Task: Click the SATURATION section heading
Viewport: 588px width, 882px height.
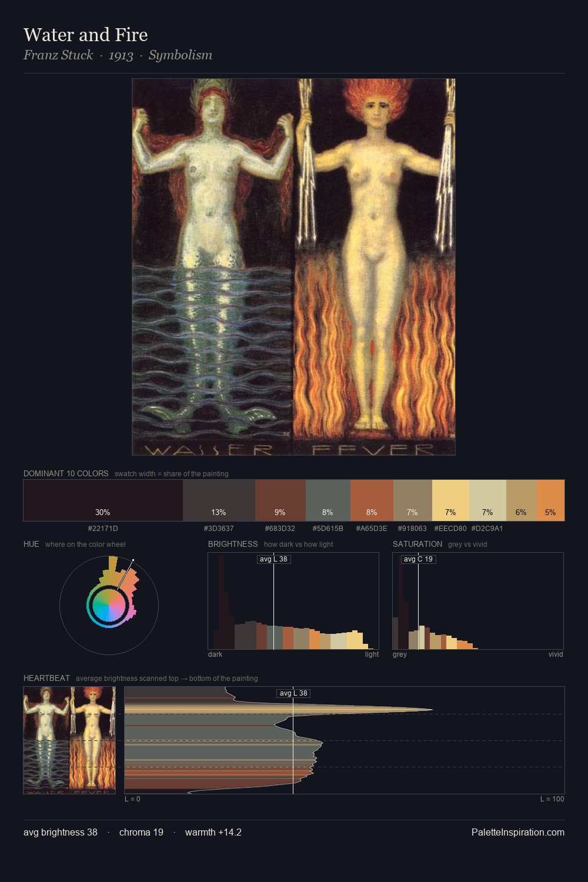Action: point(417,544)
